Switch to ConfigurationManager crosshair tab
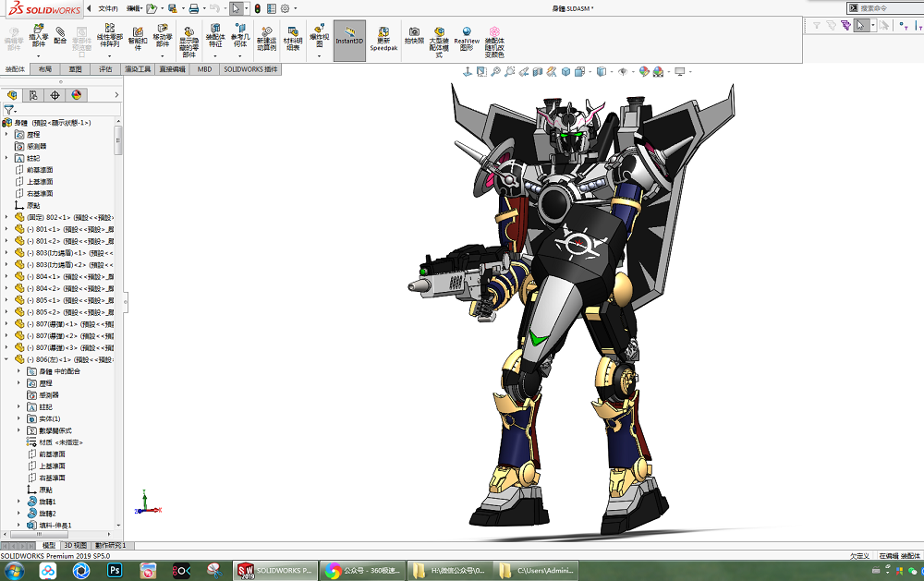This screenshot has width=924, height=581. (55, 95)
